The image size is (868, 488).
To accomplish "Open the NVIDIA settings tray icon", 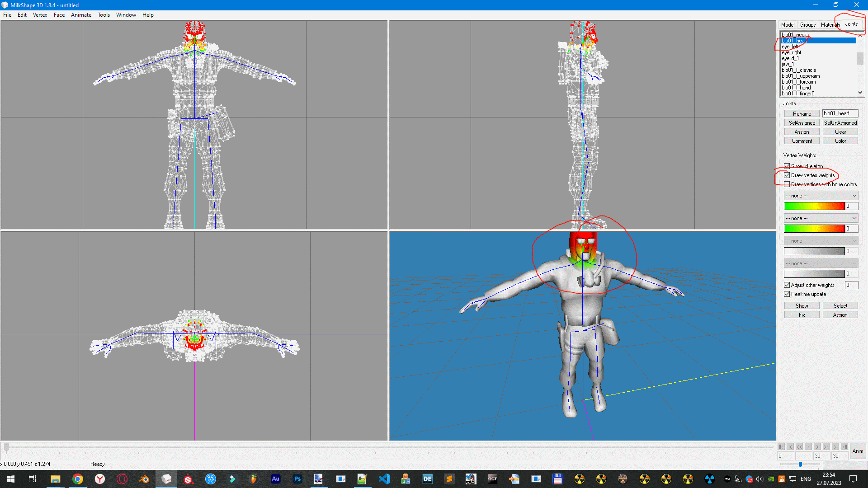I will (x=770, y=479).
